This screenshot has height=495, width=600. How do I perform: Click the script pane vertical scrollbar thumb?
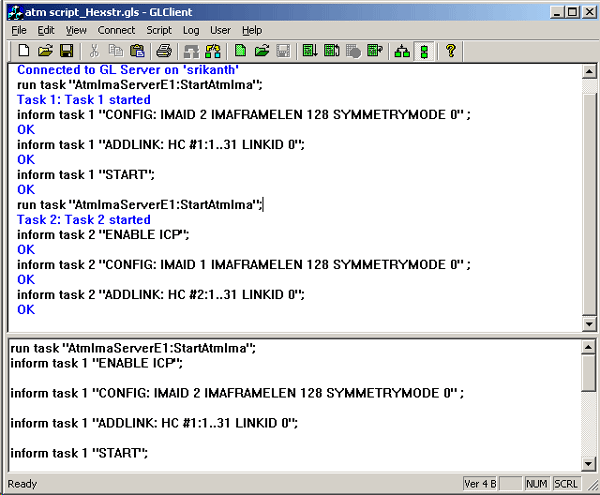[589, 373]
